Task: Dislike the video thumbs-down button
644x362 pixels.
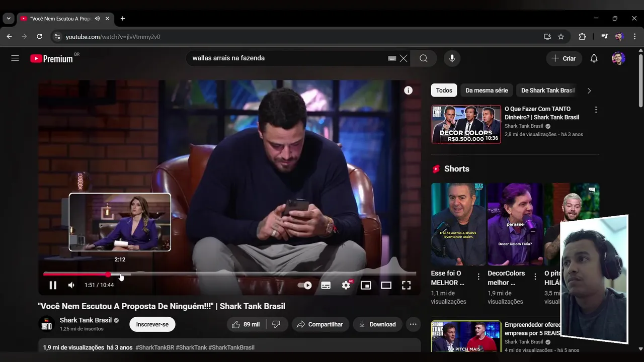Action: [x=276, y=324]
